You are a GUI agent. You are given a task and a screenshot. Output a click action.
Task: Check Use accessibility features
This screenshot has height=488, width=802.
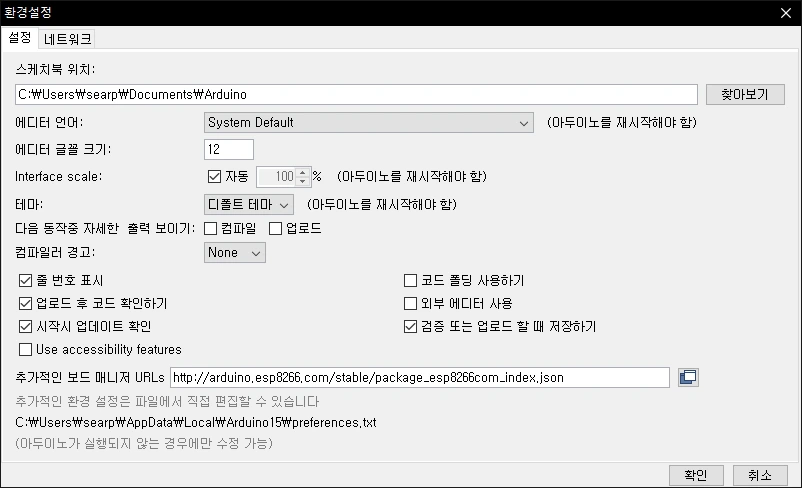25,349
